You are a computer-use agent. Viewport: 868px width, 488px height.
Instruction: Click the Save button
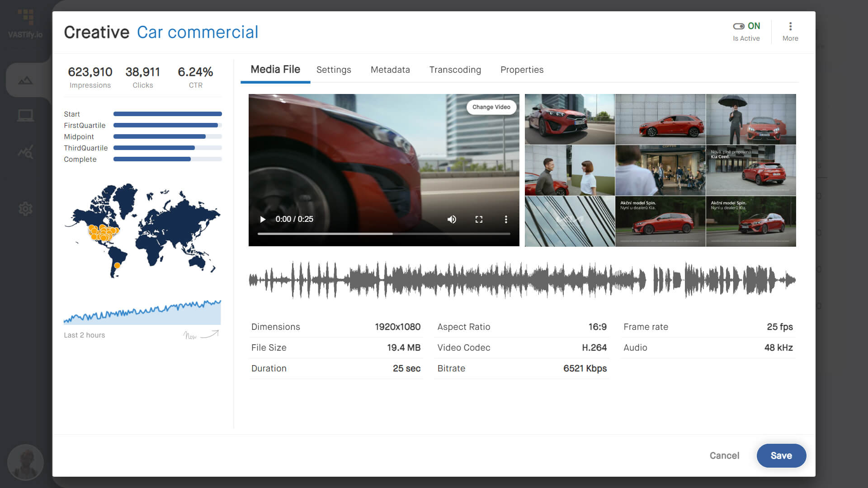(782, 455)
